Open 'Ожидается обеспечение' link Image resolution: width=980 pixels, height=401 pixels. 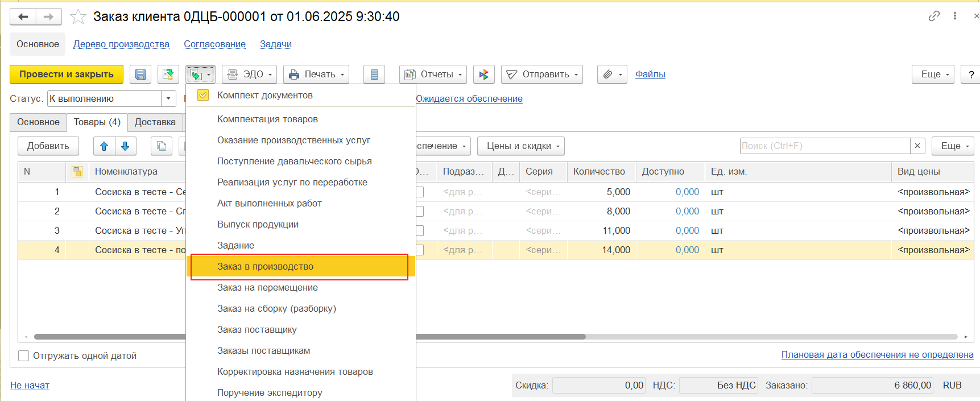[x=469, y=99]
